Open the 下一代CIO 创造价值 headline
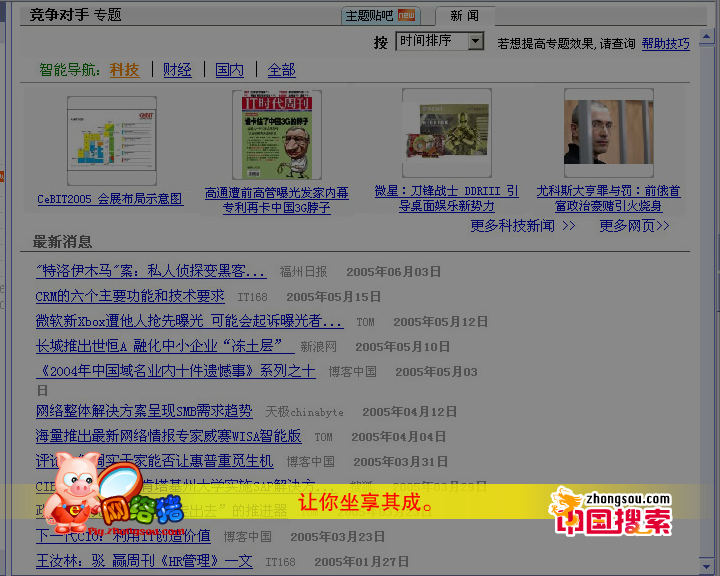The height and width of the screenshot is (576, 720). [123, 536]
